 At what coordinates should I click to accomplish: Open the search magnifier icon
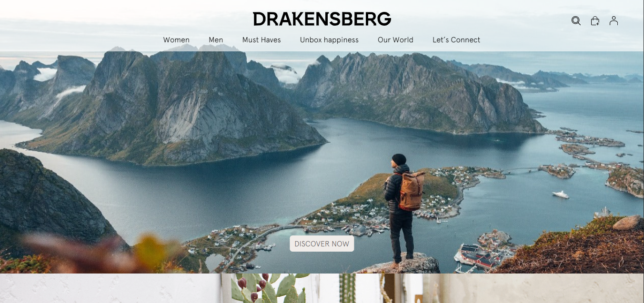pyautogui.click(x=576, y=21)
